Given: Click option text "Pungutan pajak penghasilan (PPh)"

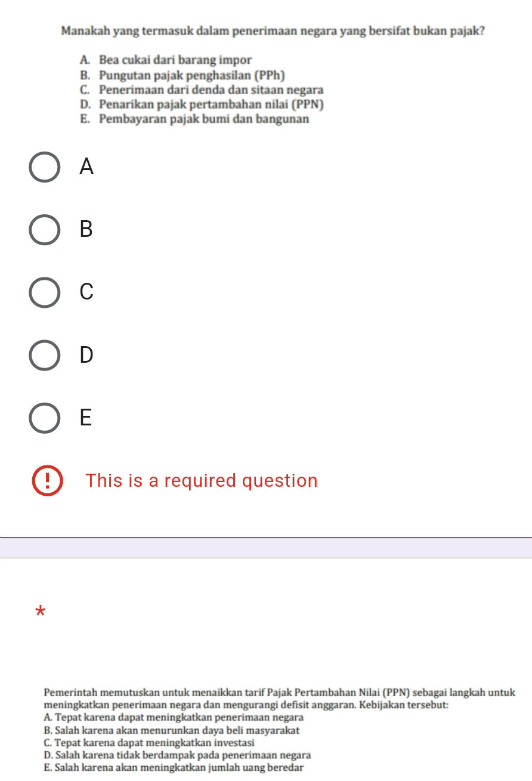Looking at the screenshot, I should tap(191, 76).
